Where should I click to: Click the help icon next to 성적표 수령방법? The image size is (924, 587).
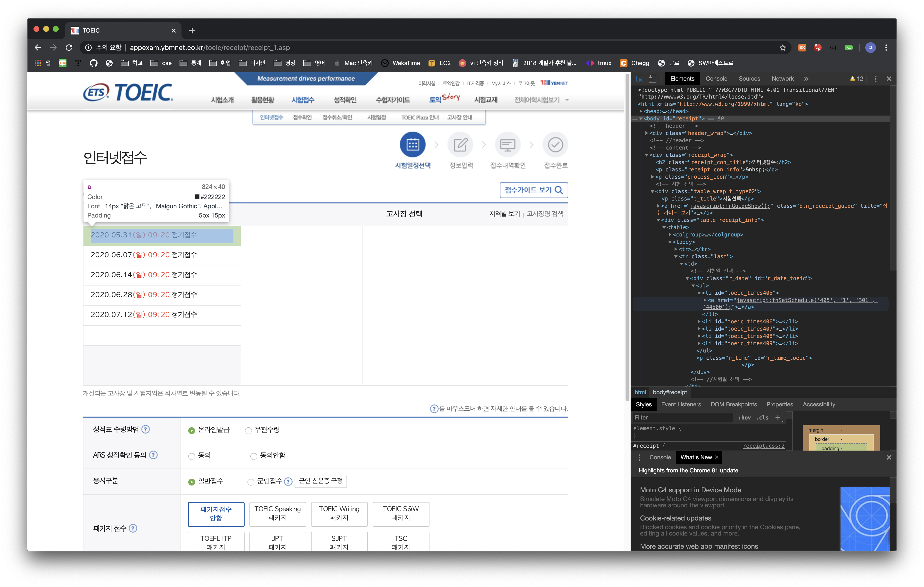(145, 429)
